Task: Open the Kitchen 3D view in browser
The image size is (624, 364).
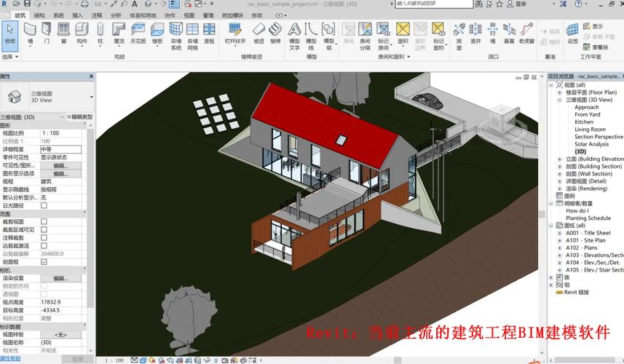Action: tap(584, 122)
